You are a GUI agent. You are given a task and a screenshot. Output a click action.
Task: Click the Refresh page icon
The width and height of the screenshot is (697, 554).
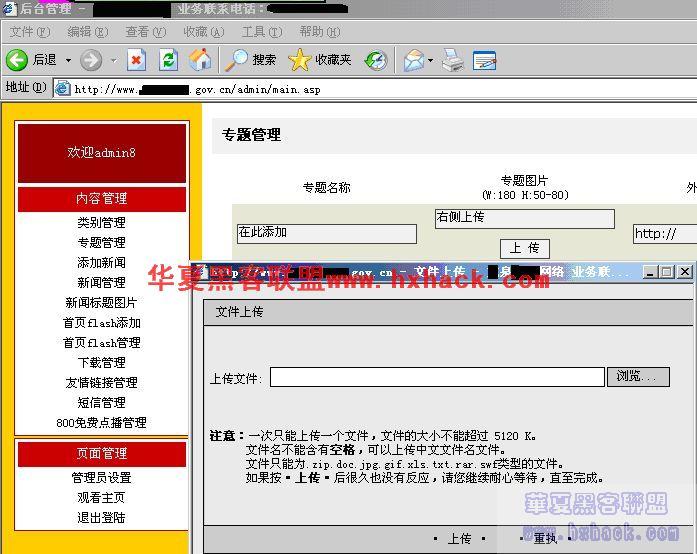[168, 60]
